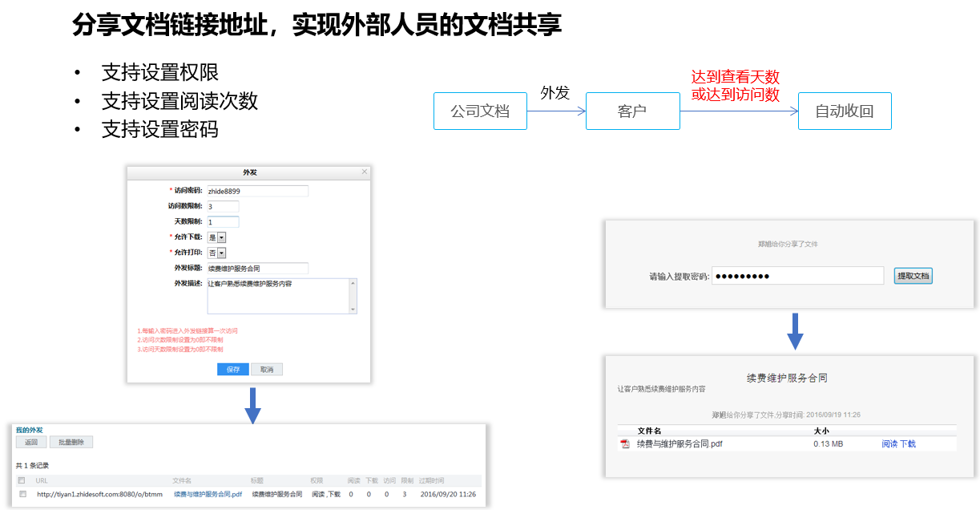
Task: Click the 保存 button in the 外发 dialog
Action: coord(233,370)
